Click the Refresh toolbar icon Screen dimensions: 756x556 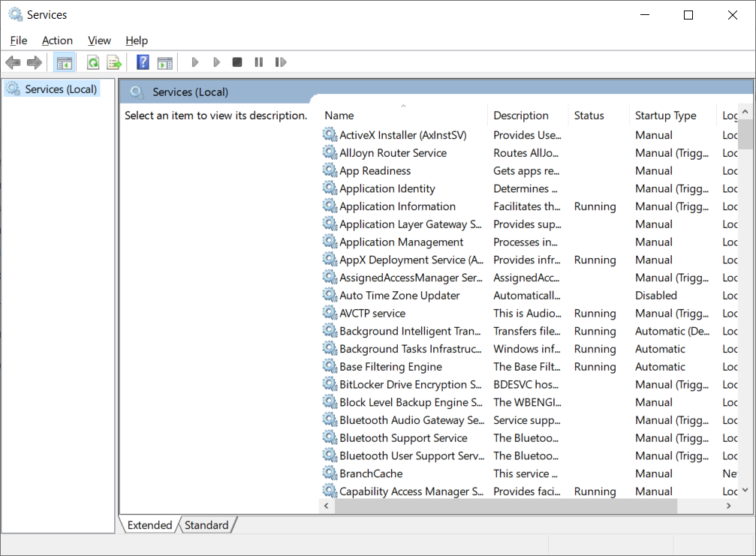click(93, 62)
